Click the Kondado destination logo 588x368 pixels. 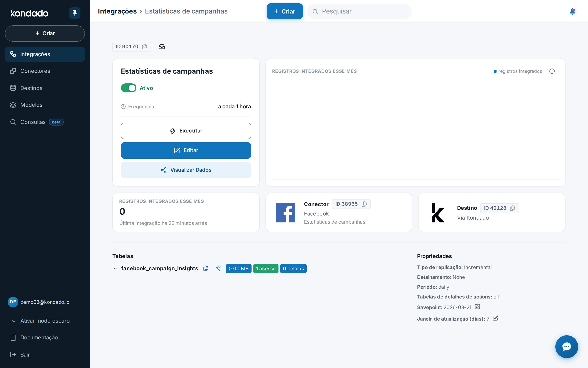click(x=438, y=212)
